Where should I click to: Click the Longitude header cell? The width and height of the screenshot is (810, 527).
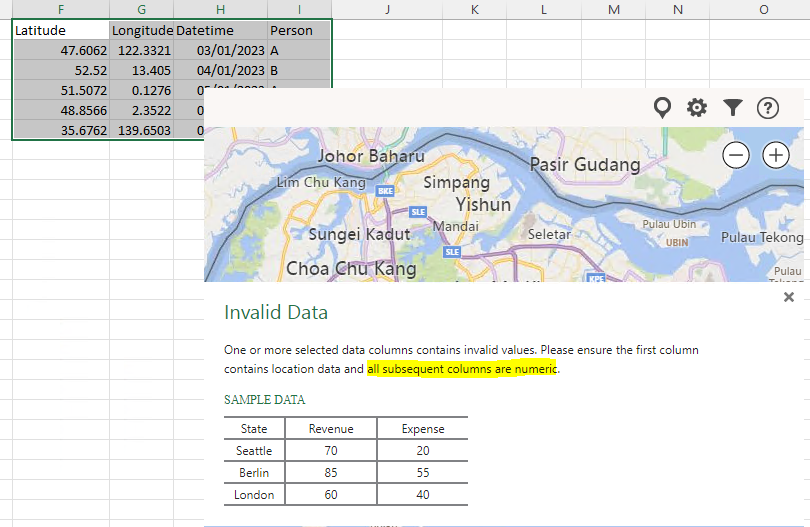pos(142,30)
